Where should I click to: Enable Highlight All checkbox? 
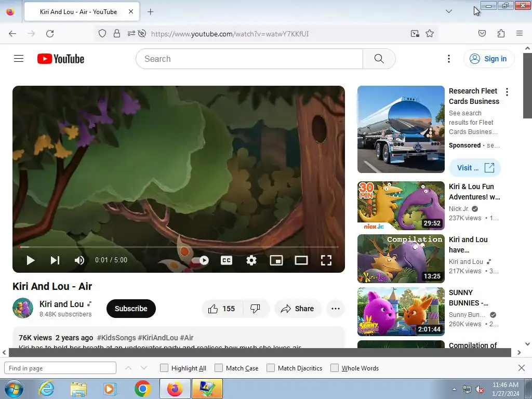[164, 368]
